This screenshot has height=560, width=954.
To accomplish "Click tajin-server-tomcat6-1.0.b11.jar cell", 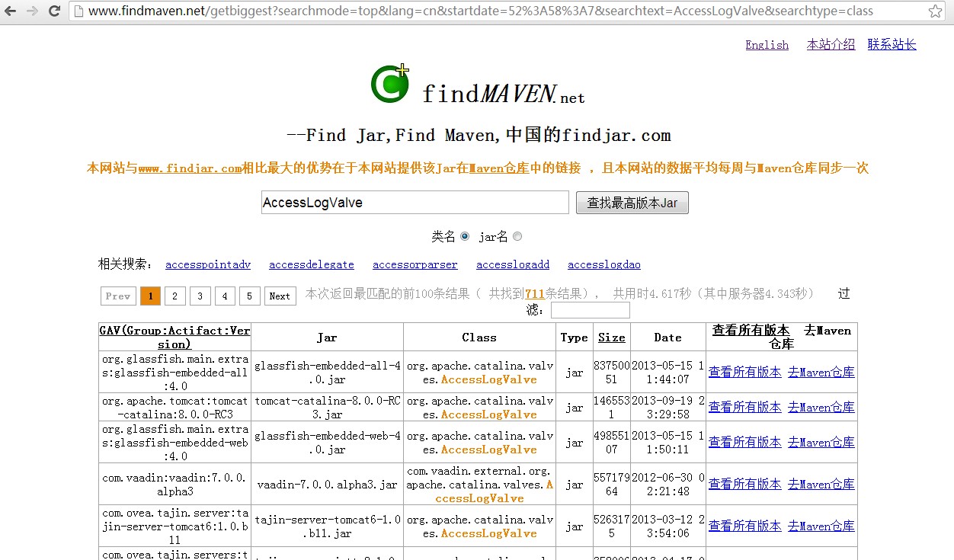I will click(x=327, y=526).
